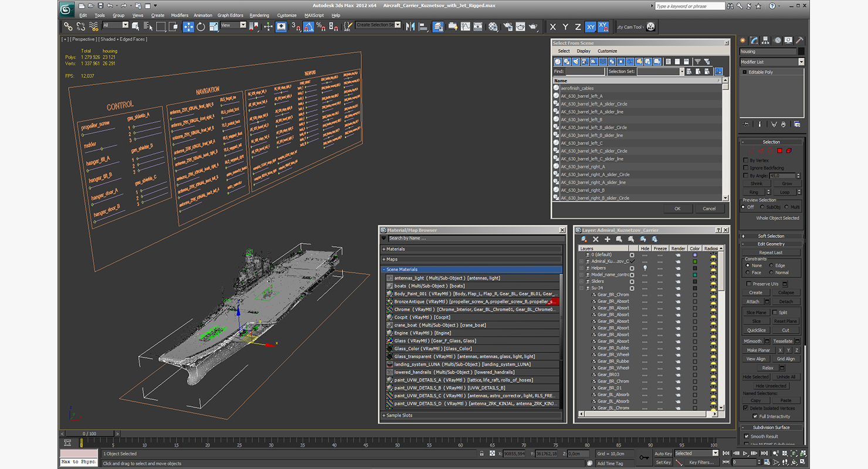Open the Material Editor from toolbar

pos(493,26)
